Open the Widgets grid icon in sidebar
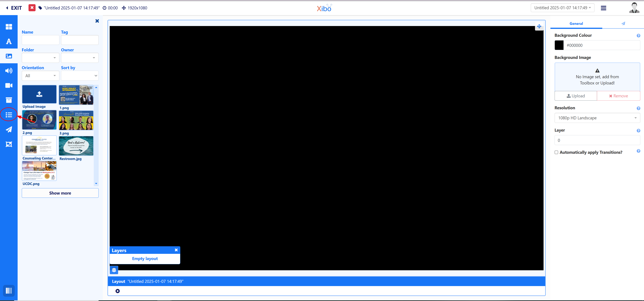This screenshot has height=301, width=644. [x=9, y=27]
